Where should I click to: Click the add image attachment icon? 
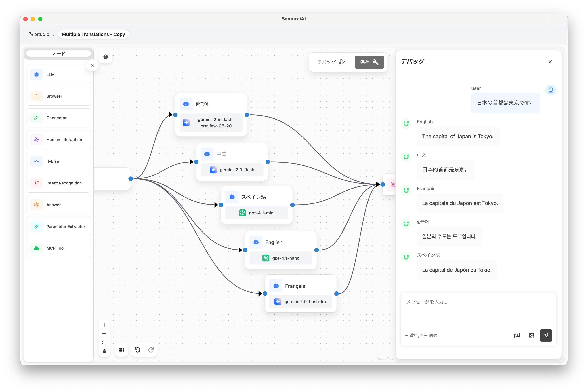pos(531,336)
